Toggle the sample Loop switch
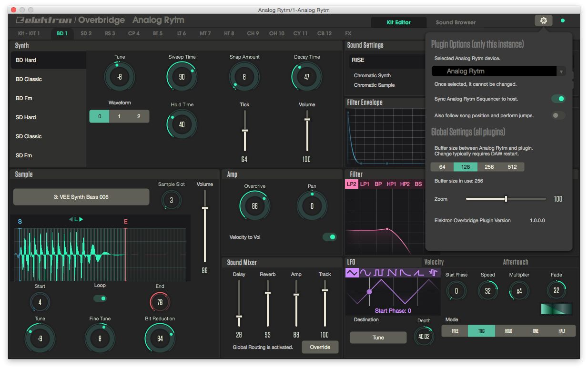This screenshot has width=588, height=369. [x=100, y=298]
